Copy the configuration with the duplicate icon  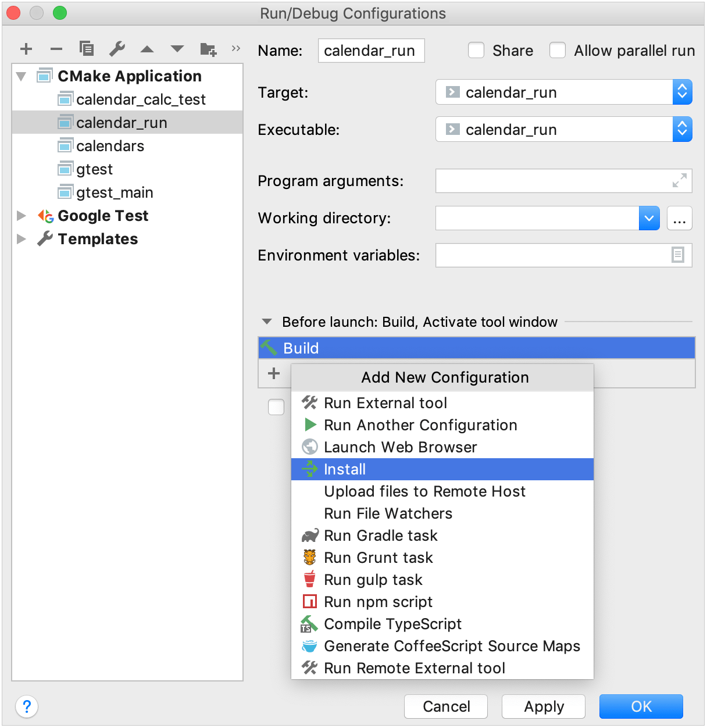click(87, 49)
